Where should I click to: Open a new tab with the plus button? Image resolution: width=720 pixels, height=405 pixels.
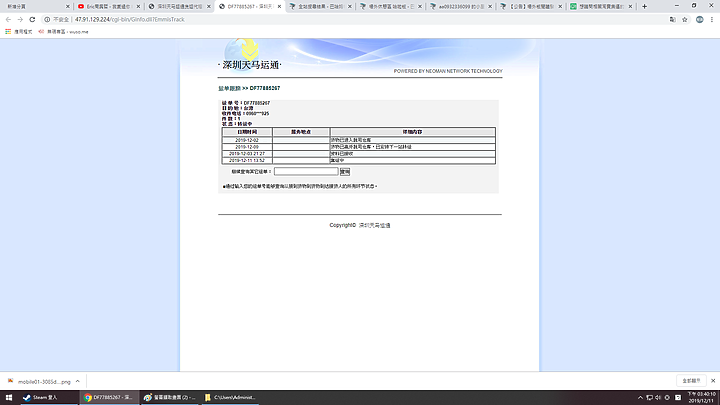click(x=644, y=6)
